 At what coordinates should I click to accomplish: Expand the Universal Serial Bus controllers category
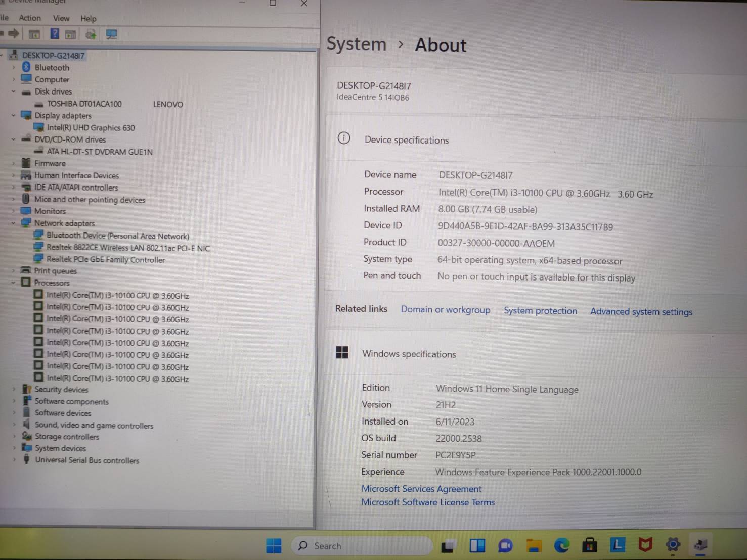pyautogui.click(x=14, y=460)
